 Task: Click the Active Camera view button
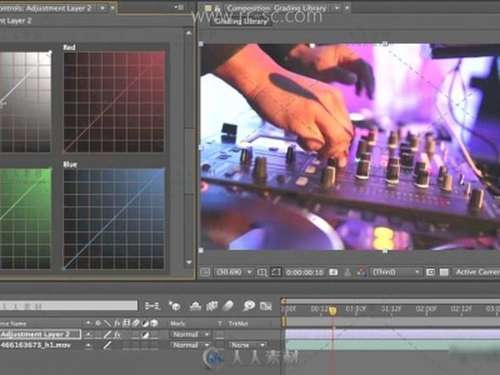(477, 272)
